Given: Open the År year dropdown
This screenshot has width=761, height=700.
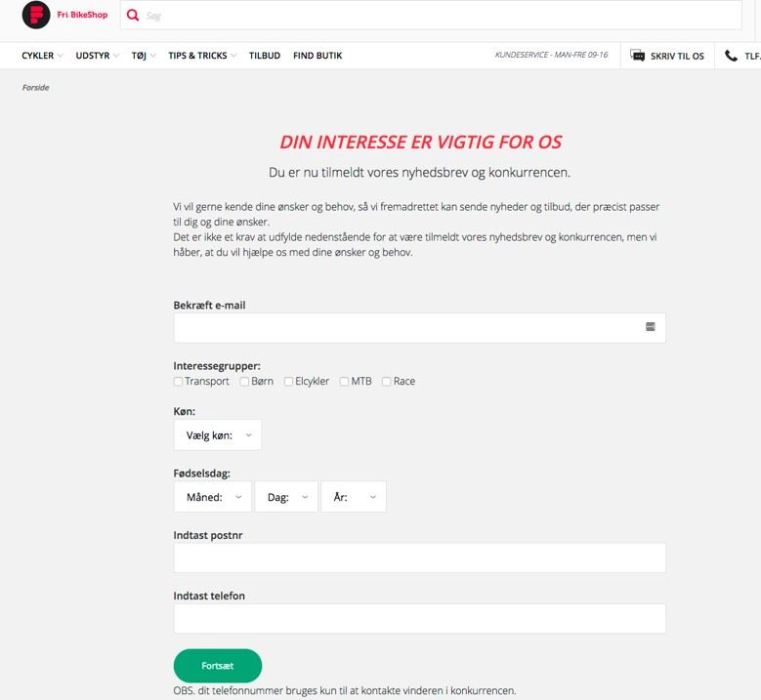Looking at the screenshot, I should click(x=354, y=497).
